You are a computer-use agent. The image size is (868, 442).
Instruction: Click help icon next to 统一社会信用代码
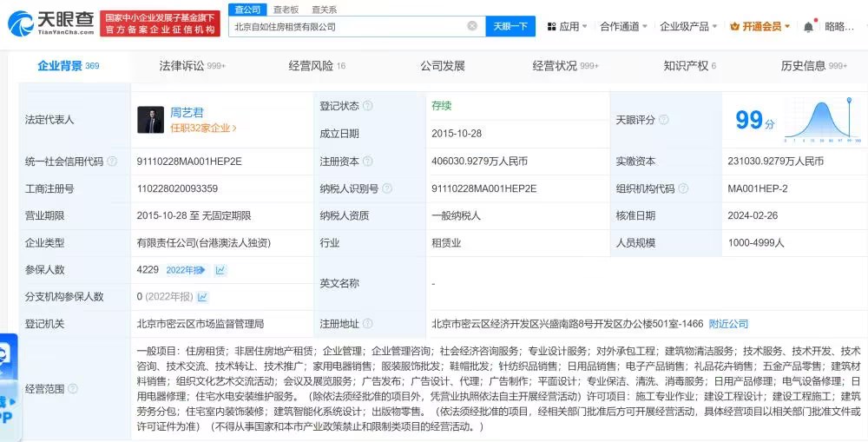pos(111,162)
